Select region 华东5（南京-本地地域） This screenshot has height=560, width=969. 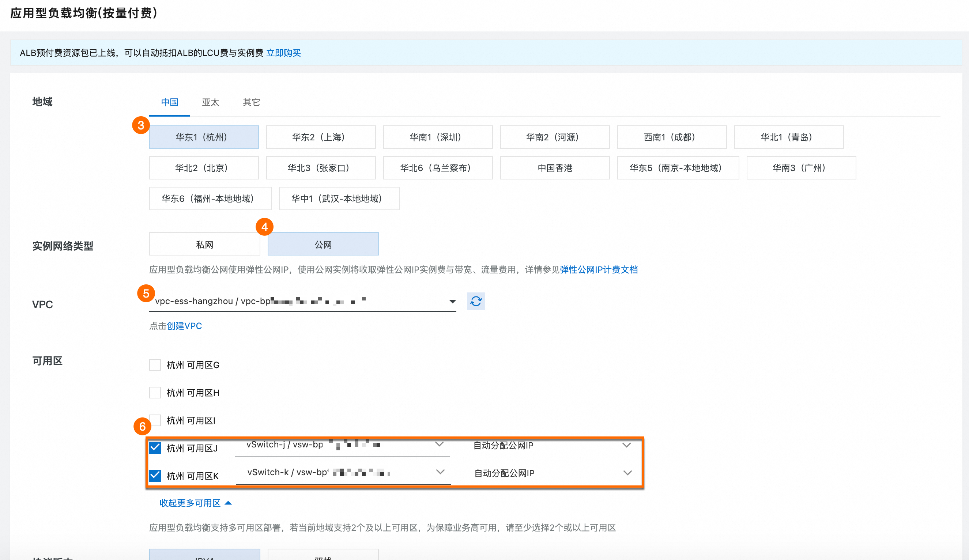(x=678, y=167)
